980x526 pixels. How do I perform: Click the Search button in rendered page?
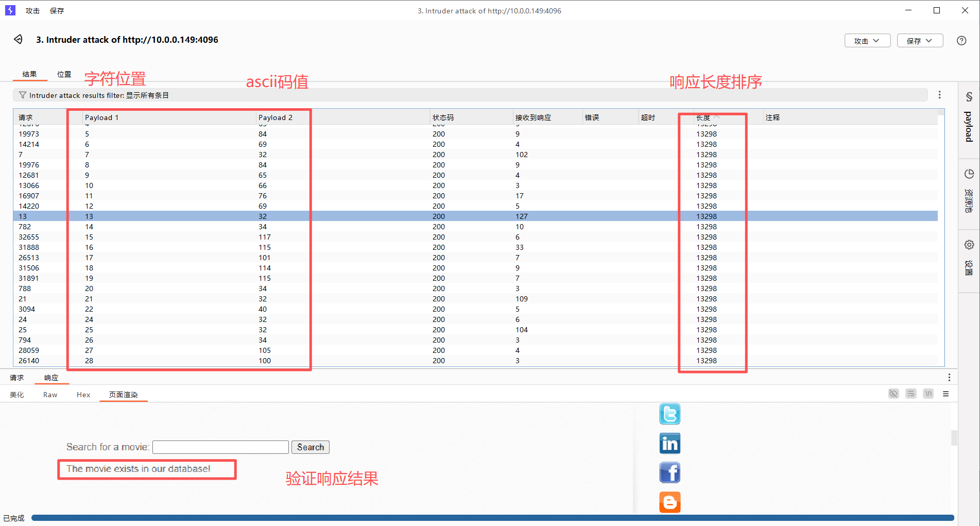pos(311,447)
